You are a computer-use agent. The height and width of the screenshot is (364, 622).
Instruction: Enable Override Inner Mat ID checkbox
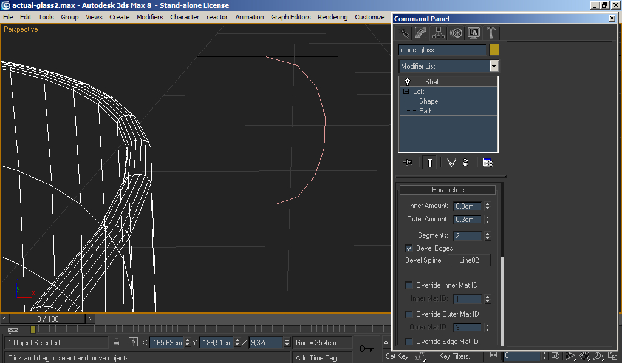tap(409, 285)
